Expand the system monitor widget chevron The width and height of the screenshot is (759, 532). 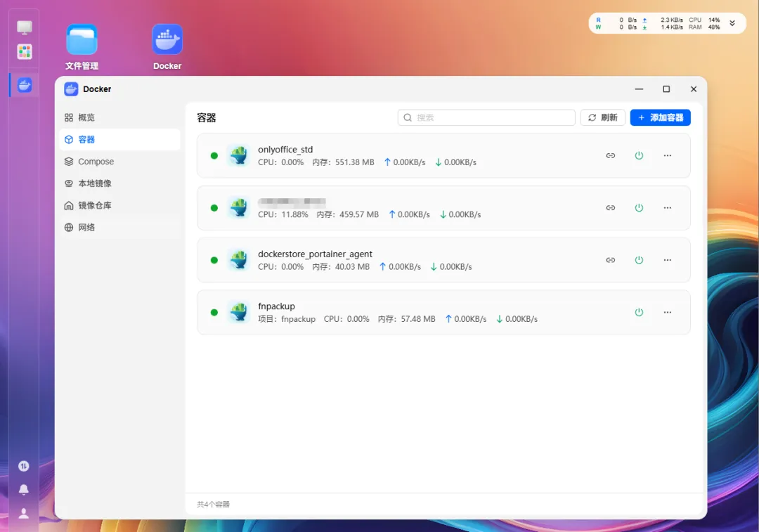[x=732, y=23]
